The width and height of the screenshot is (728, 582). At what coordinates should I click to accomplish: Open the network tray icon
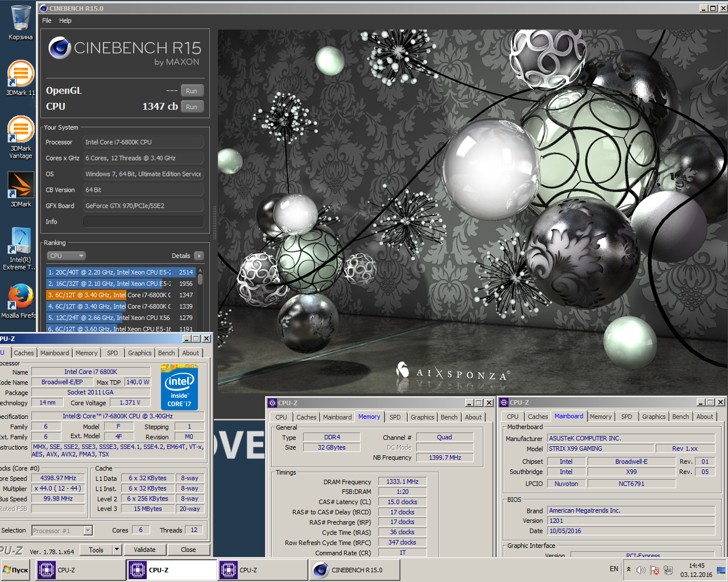click(668, 570)
